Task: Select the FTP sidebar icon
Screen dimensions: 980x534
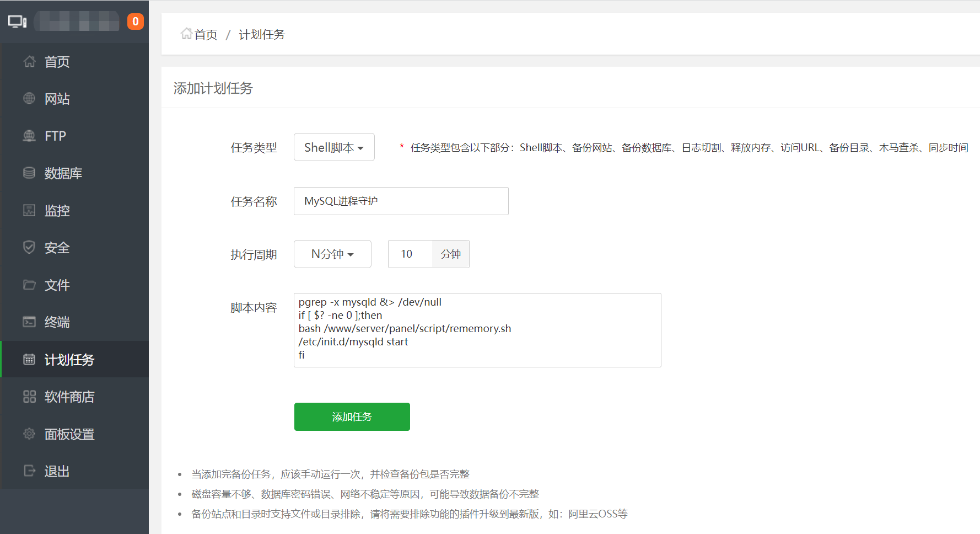Action: point(29,136)
